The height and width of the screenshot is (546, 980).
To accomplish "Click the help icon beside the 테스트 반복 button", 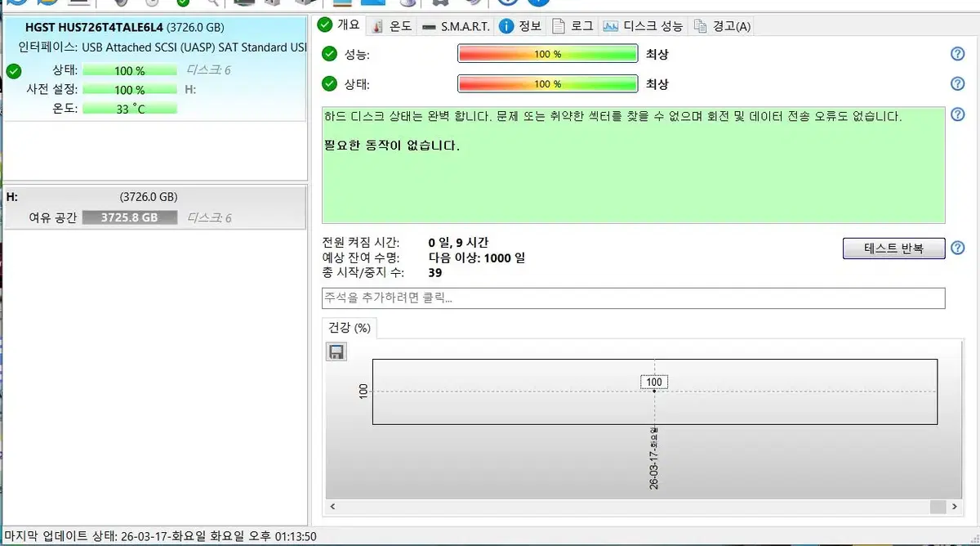I will 956,248.
